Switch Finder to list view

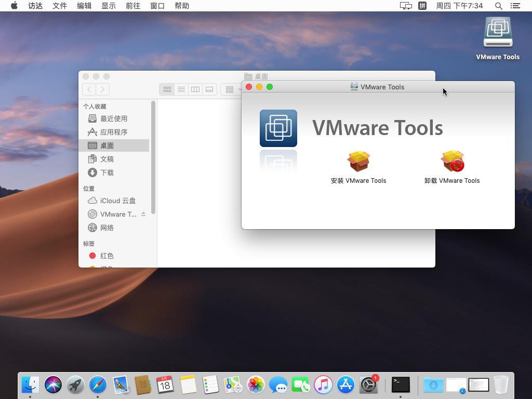click(x=181, y=89)
